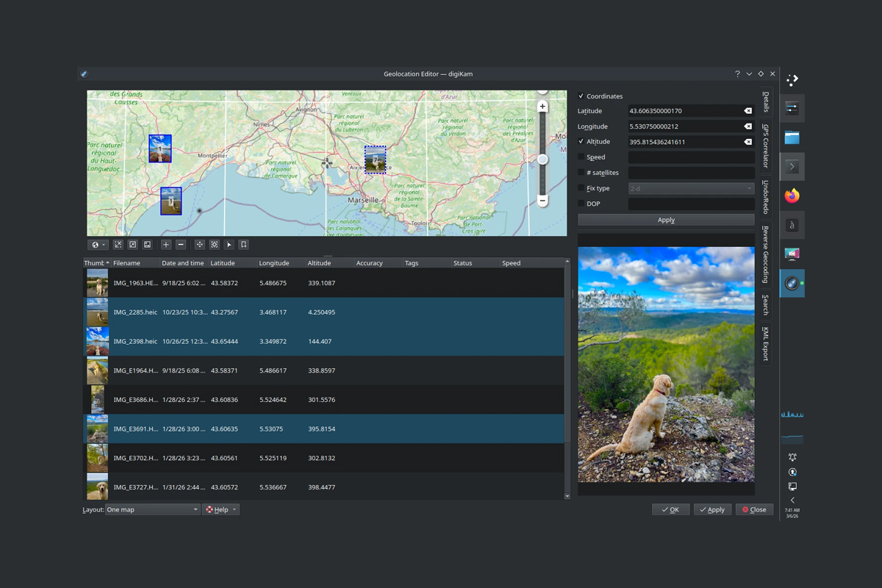Click the window help question mark icon
The image size is (882, 588).
pos(737,74)
